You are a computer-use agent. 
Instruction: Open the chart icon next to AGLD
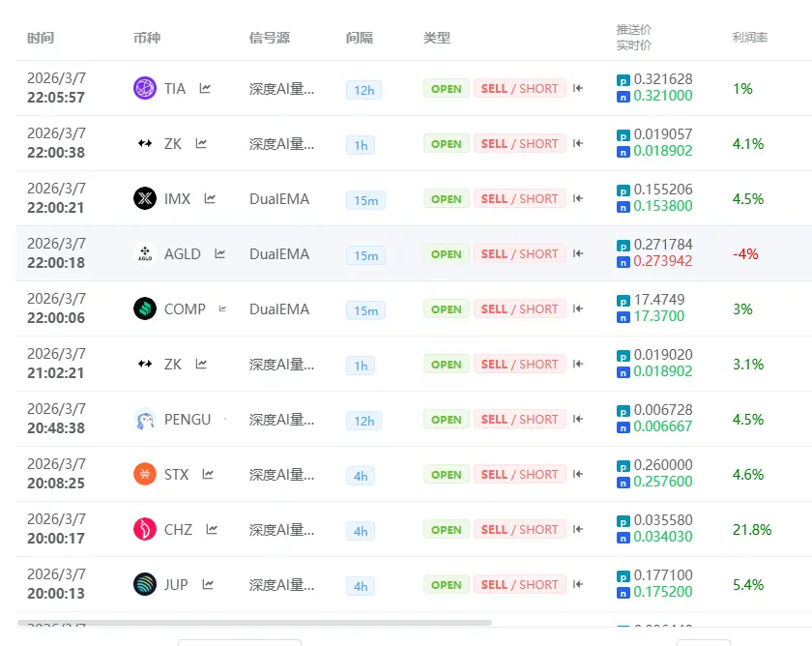(x=220, y=253)
